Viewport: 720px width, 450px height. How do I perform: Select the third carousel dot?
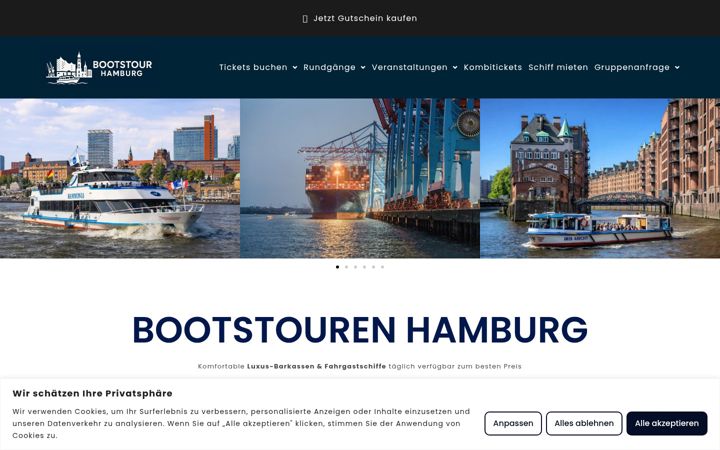355,267
